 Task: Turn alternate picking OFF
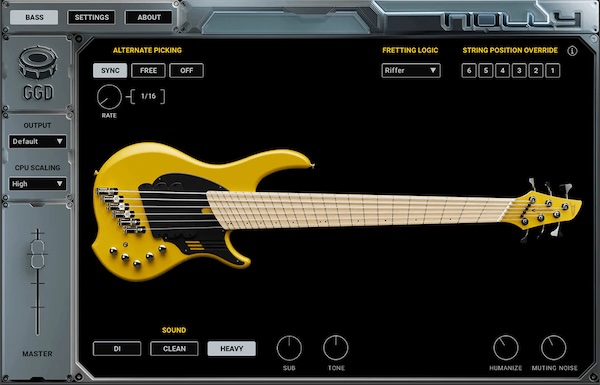(187, 71)
